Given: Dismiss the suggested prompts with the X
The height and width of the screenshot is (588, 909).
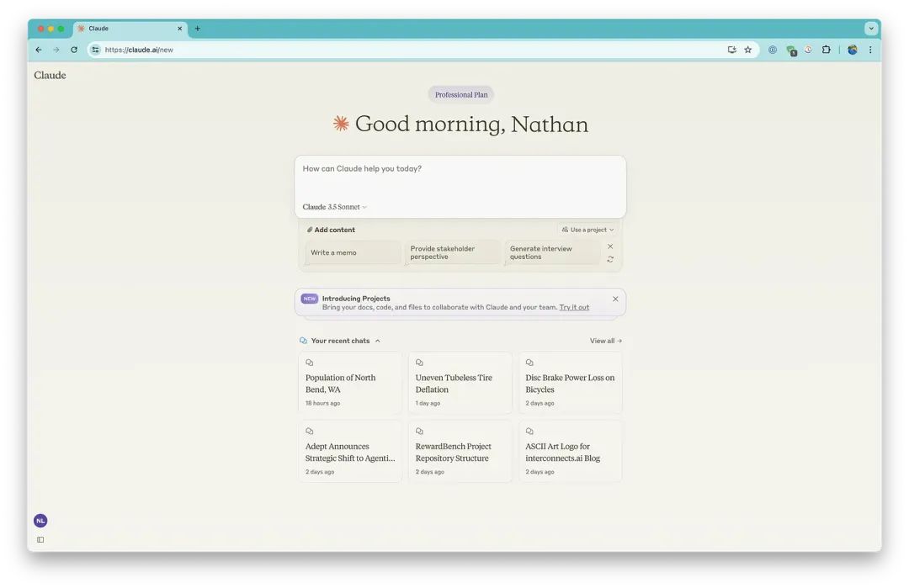Looking at the screenshot, I should coord(610,246).
